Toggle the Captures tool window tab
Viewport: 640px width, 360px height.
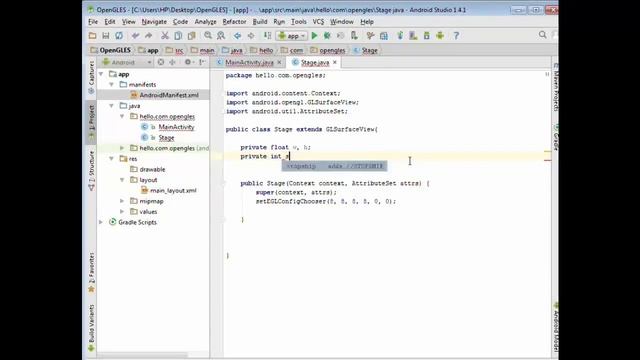click(91, 78)
